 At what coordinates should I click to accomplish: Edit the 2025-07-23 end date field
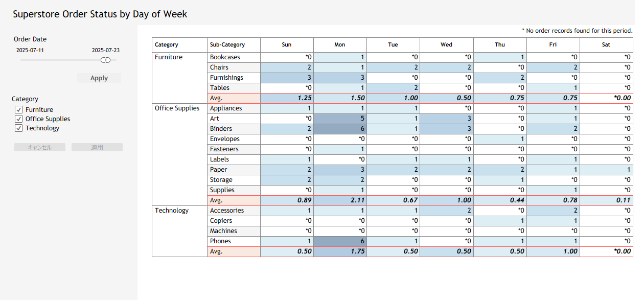(105, 51)
